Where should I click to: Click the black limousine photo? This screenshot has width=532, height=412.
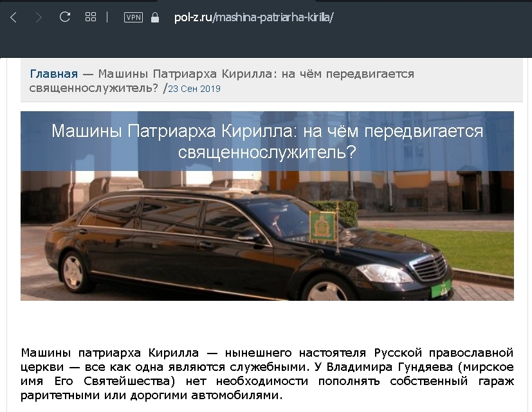pyautogui.click(x=267, y=236)
